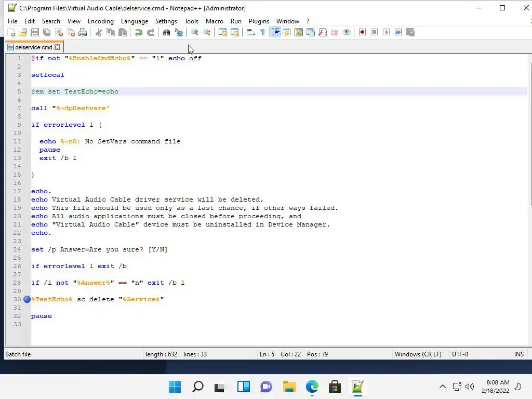Open the Tools menu

191,21
